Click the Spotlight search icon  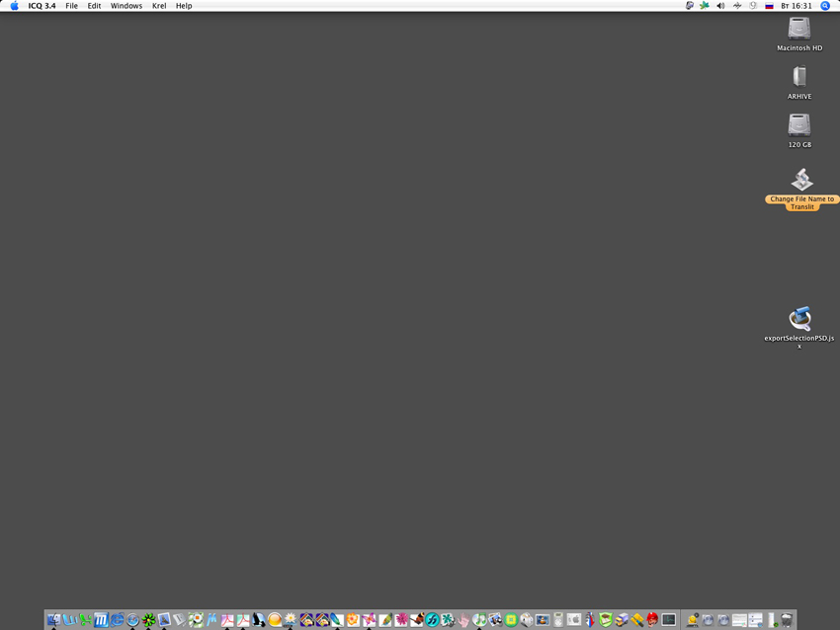[825, 6]
